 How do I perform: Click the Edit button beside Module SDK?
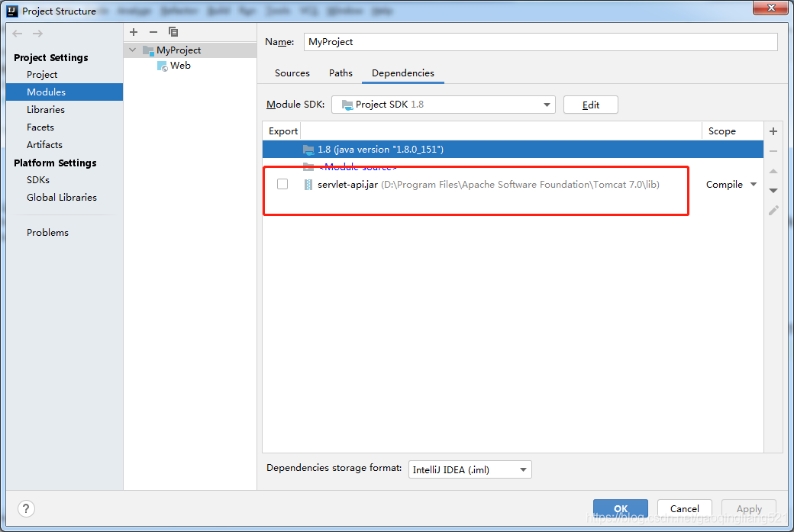pyautogui.click(x=590, y=105)
